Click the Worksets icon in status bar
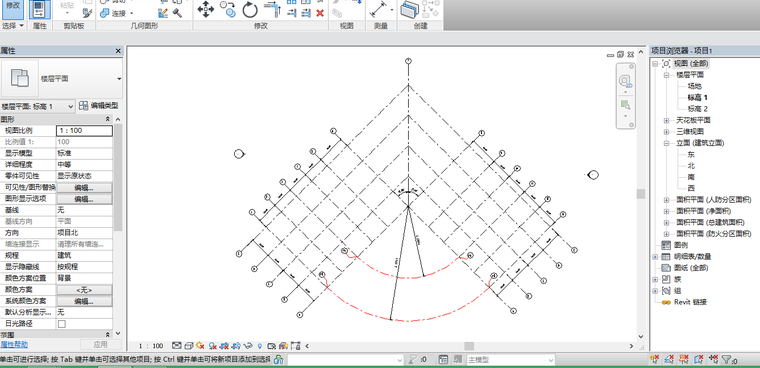This screenshot has height=368, width=760. [x=279, y=360]
